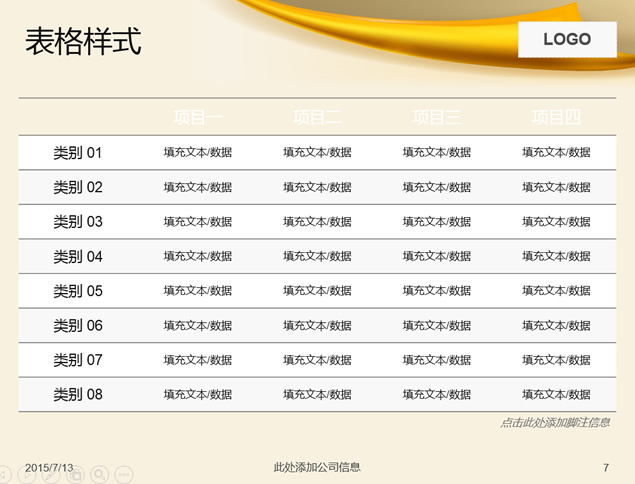Click 类别 08 cell under 项目一
The image size is (635, 484).
[x=198, y=394]
